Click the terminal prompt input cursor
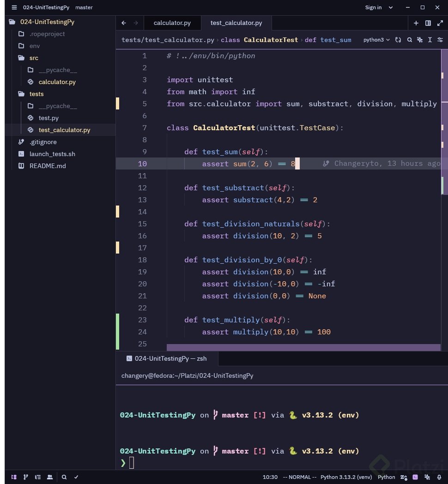Image resolution: width=448 pixels, height=484 pixels. pos(132,463)
